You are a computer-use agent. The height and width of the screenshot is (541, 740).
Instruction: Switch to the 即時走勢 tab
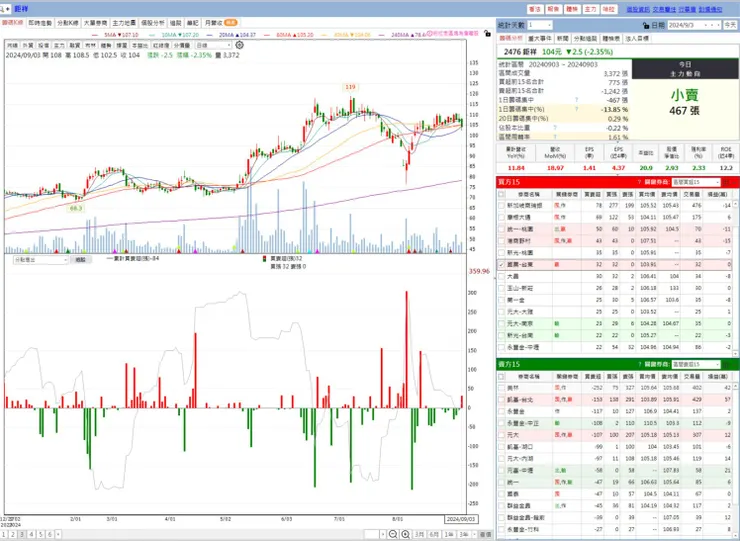[40, 23]
